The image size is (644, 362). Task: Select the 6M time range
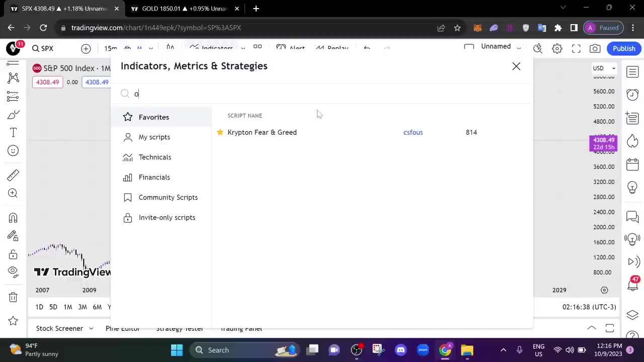97,307
